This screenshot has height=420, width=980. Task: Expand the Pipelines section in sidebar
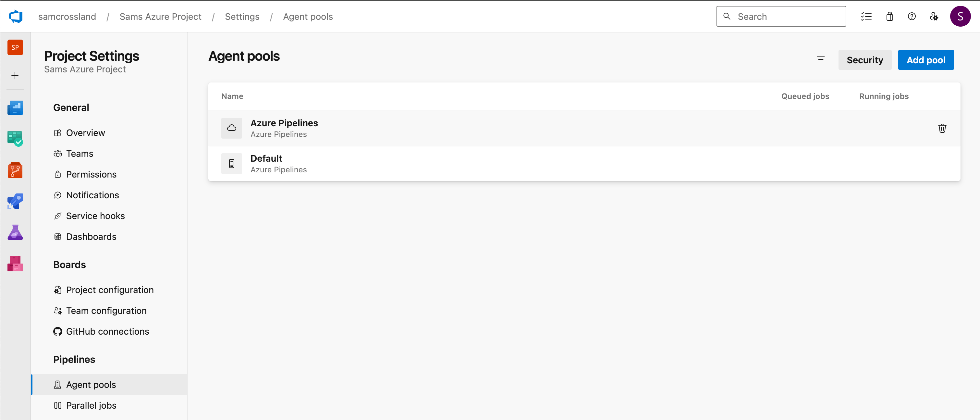coord(74,359)
